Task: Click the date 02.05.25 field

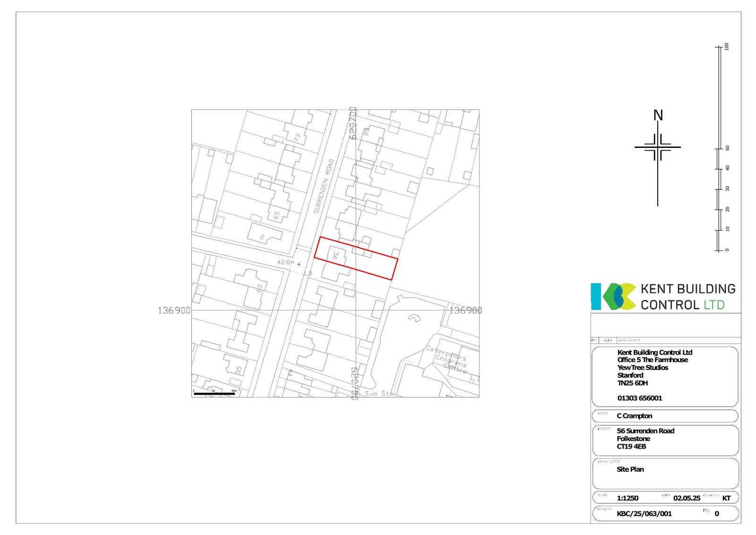Action: (x=687, y=498)
